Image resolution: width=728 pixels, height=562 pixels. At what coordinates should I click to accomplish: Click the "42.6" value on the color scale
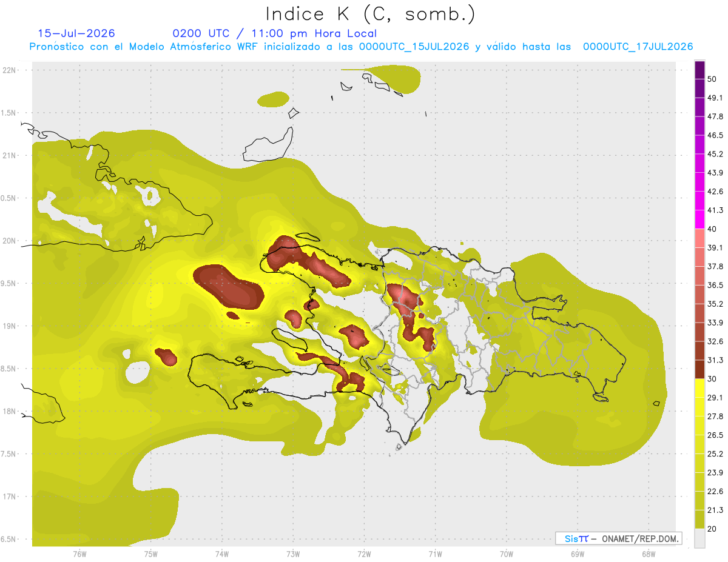tap(715, 192)
